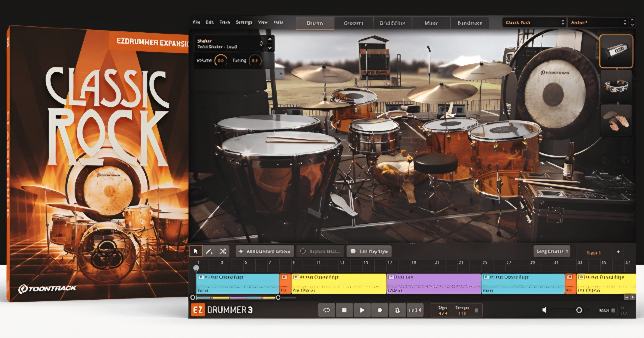Click the master volume slider handle
644x338 pixels.
pos(579,310)
